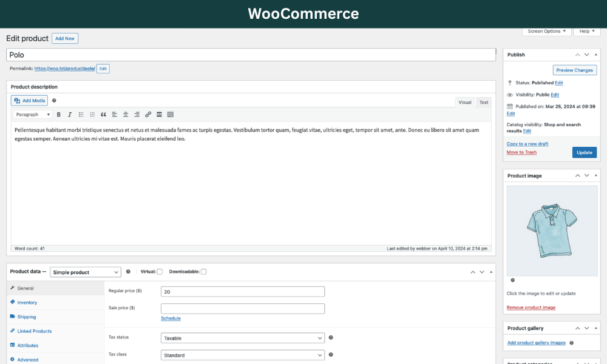Click the toolbar toggle (kitchen sink) icon
607x364 pixels.
[171, 115]
